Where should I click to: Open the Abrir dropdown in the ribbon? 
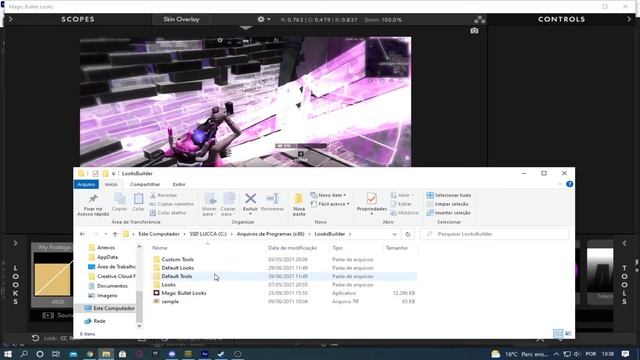pos(402,195)
